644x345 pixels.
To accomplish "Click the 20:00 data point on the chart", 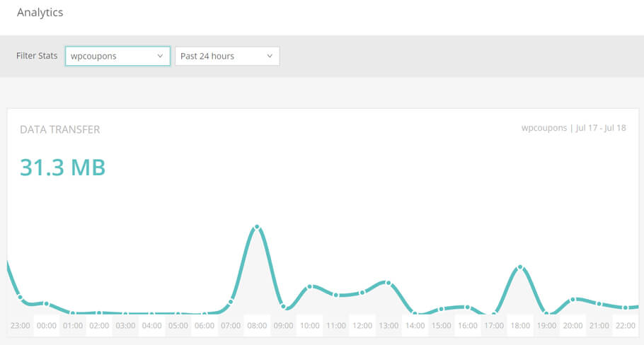I will click(573, 300).
